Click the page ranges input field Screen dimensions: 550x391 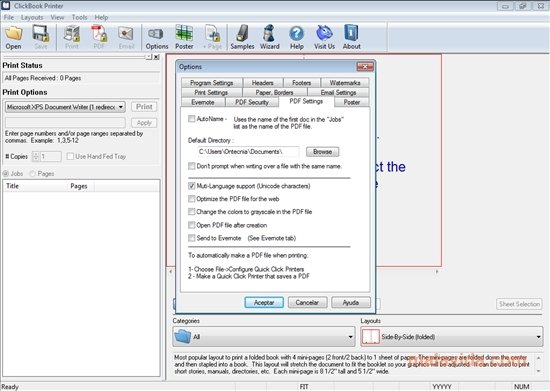click(65, 123)
